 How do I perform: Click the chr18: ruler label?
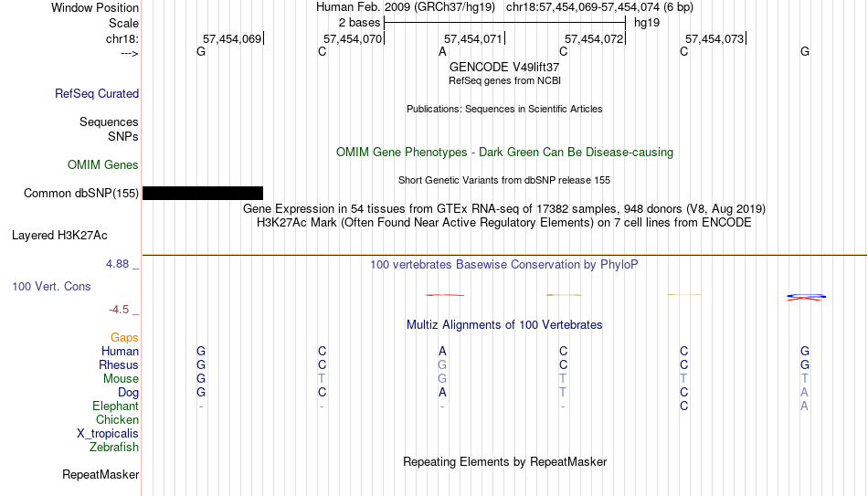tap(122, 38)
